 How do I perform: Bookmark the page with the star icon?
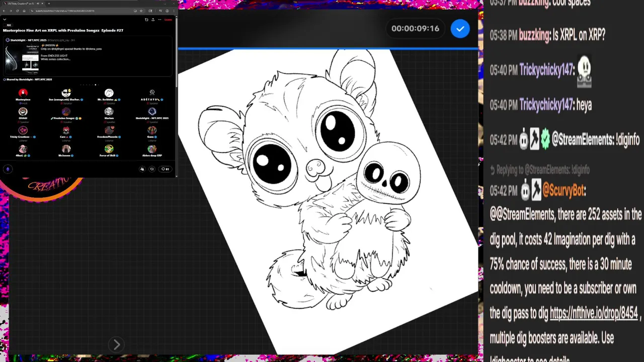click(141, 11)
